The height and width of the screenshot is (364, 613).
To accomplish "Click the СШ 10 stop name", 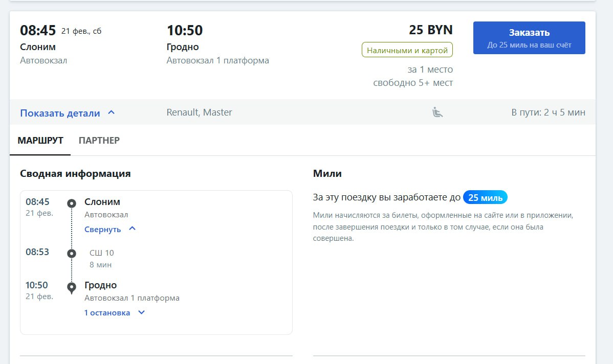I will pos(102,253).
